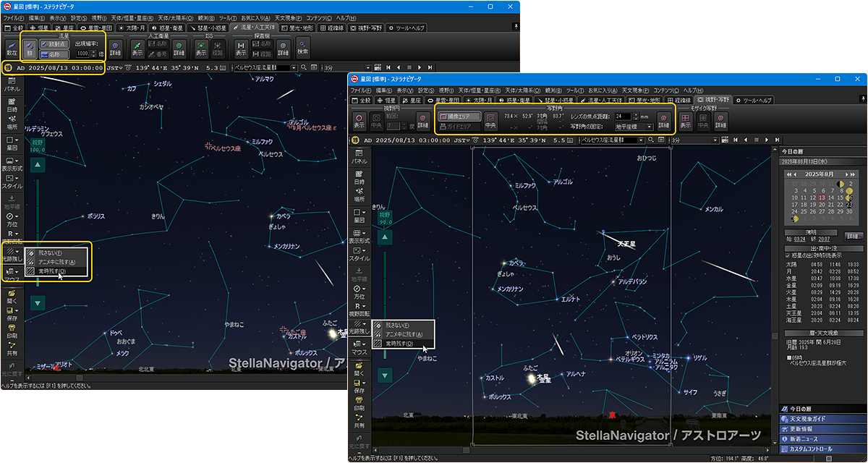
Task: Enable 放射点 radiant toggle in back window
Action: click(x=53, y=43)
